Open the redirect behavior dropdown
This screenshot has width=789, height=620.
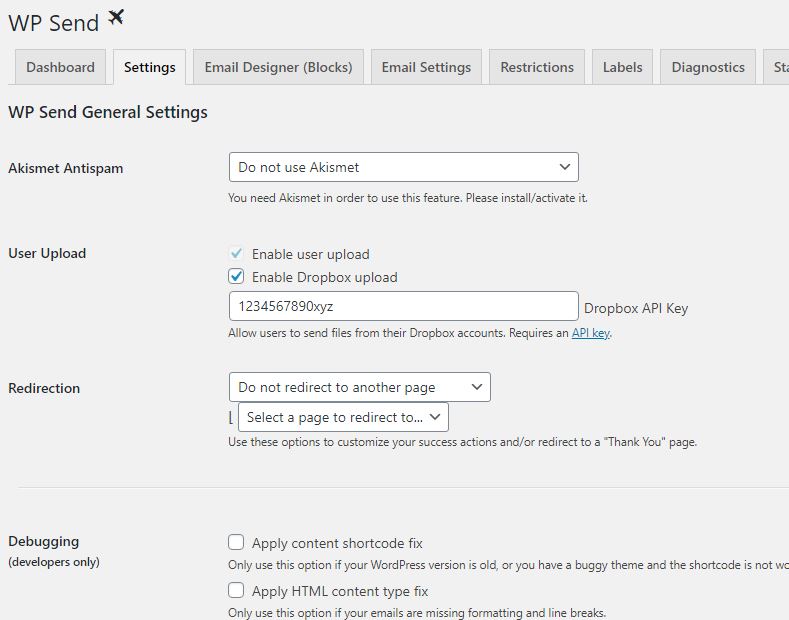pos(360,387)
